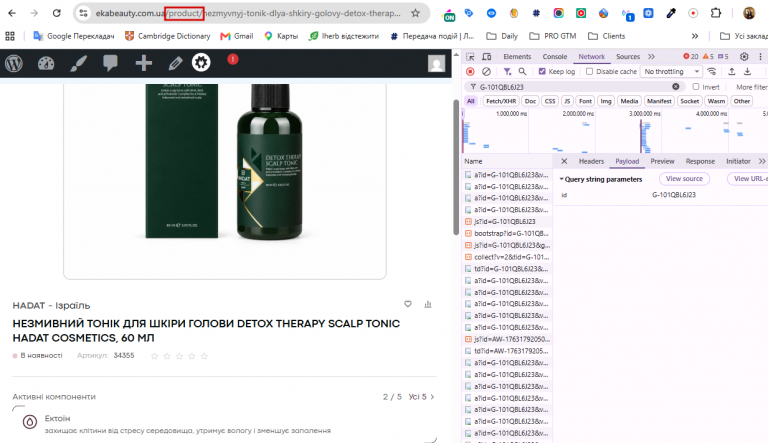Viewport: 768px width, 443px height.
Task: Import HAR file with upload arrow
Action: tap(732, 72)
